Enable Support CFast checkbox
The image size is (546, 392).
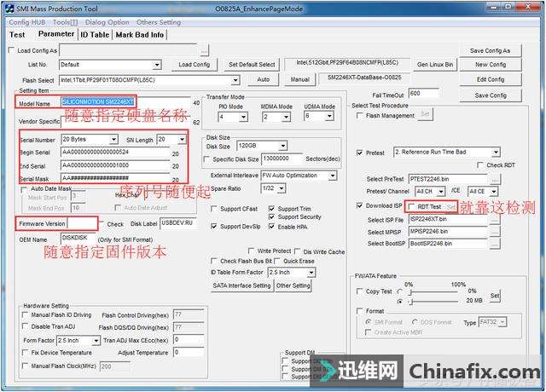tap(214, 209)
